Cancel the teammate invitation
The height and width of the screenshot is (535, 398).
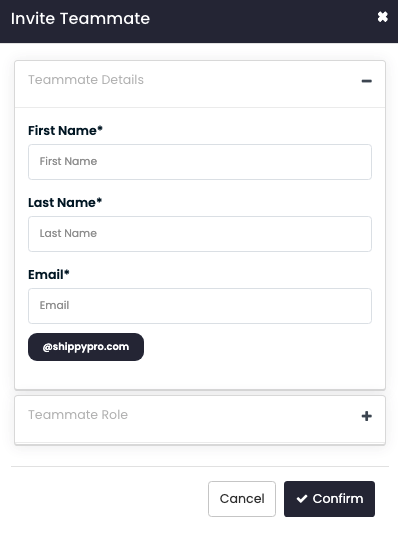[242, 499]
